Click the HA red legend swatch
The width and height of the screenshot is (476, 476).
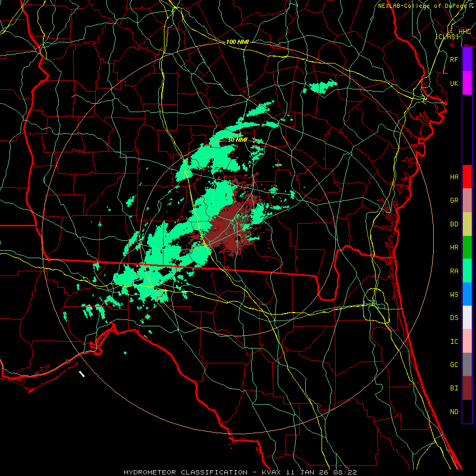pyautogui.click(x=467, y=177)
